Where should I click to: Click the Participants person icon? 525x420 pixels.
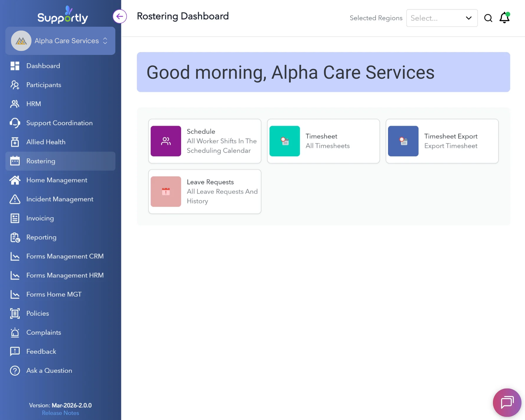[x=15, y=85]
